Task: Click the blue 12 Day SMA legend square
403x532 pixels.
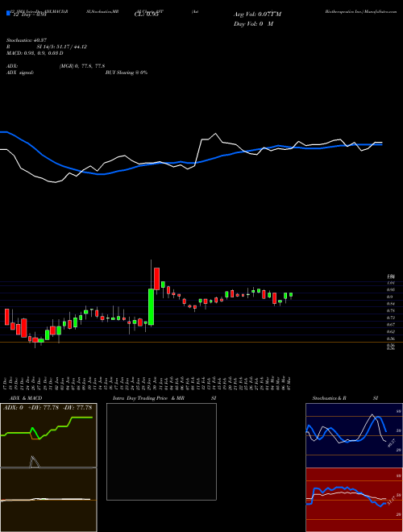Action: [x=8, y=14]
